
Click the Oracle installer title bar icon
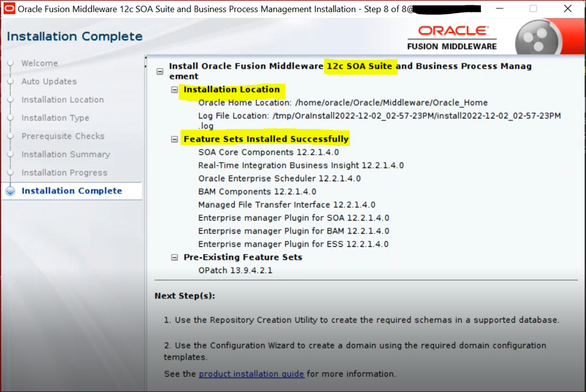click(9, 8)
